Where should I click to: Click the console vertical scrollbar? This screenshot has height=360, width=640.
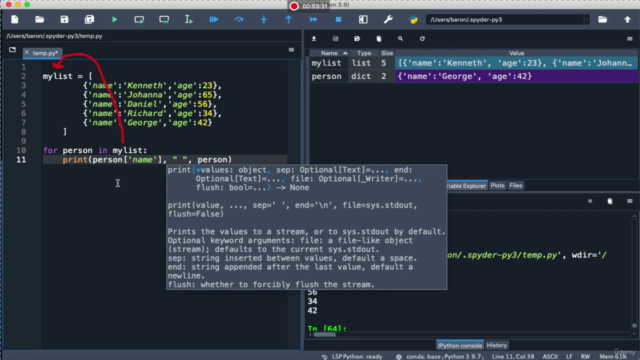[634, 273]
